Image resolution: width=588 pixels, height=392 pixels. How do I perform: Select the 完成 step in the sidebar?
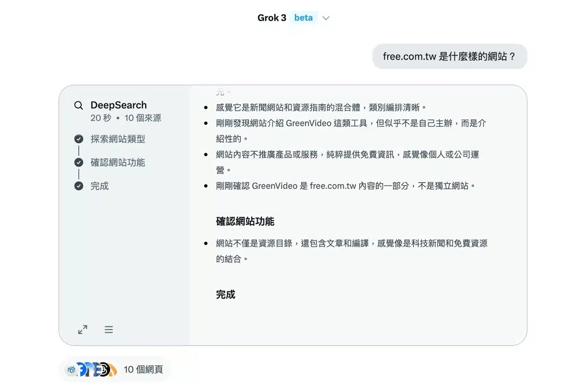point(100,186)
